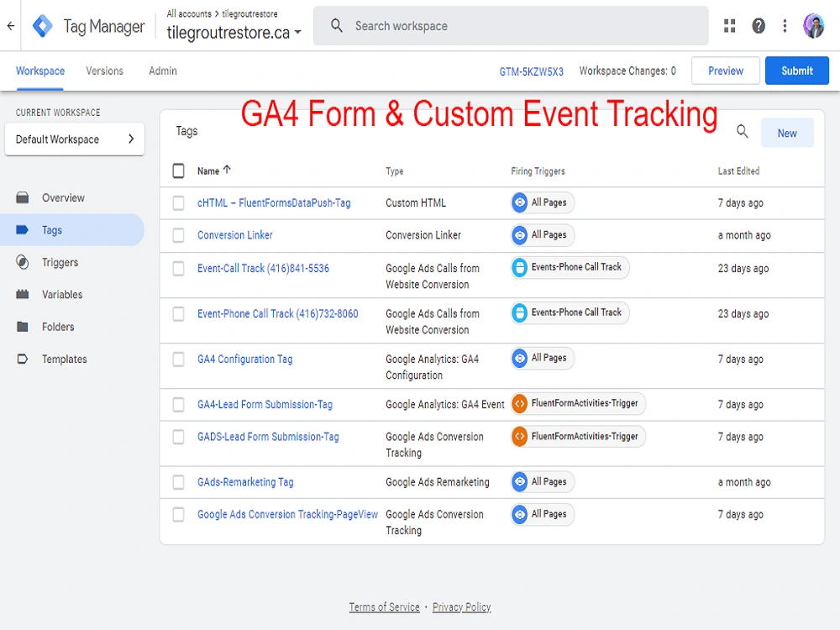Image resolution: width=840 pixels, height=630 pixels.
Task: Click the magnifier icon in search workspace bar
Action: click(337, 25)
